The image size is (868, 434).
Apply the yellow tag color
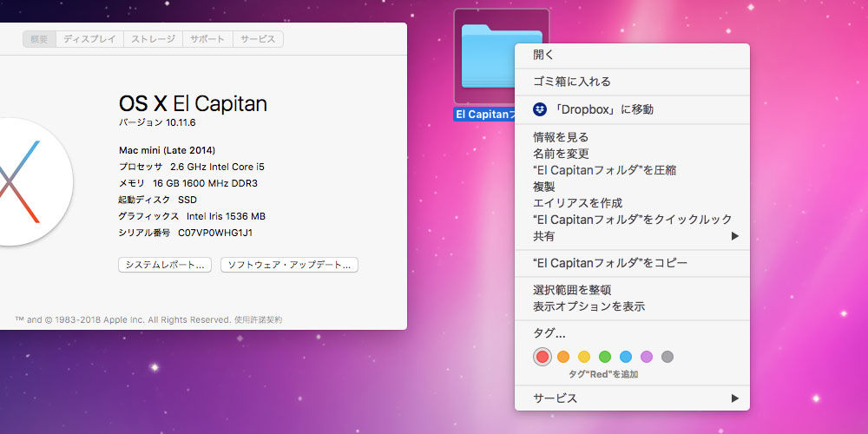pos(584,357)
